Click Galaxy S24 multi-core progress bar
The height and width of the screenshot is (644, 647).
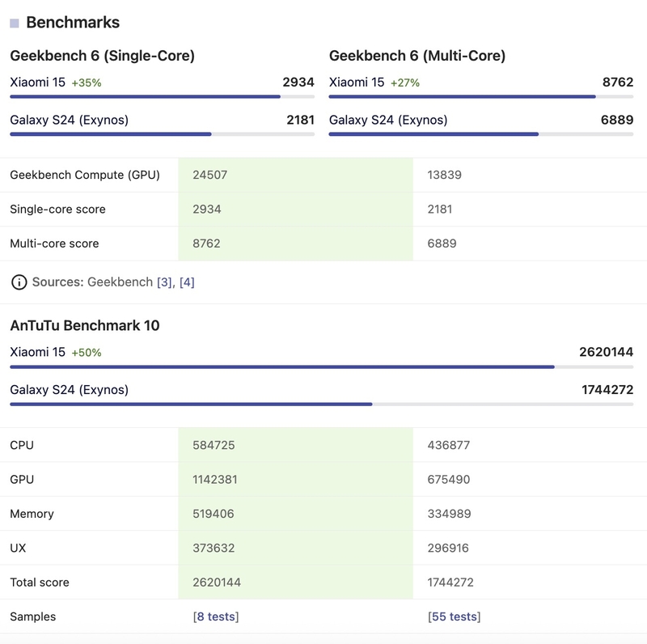[481, 134]
